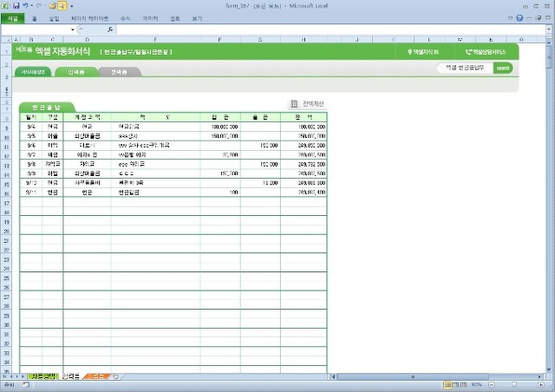The height and width of the screenshot is (392, 555).
Task: Switch to the View ribbon tab
Action: (197, 18)
